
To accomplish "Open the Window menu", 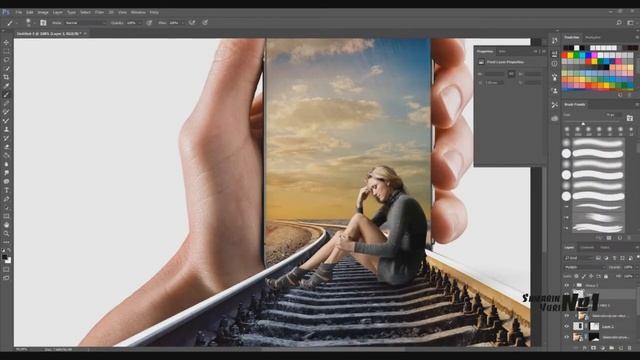I will (x=138, y=12).
